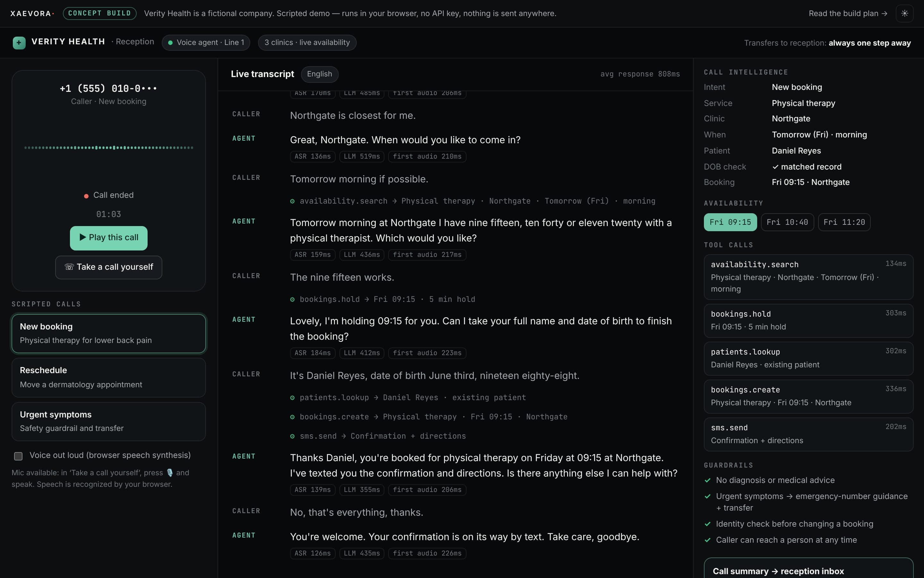Click caller line 'Northgate is closest for me.'

pos(352,116)
